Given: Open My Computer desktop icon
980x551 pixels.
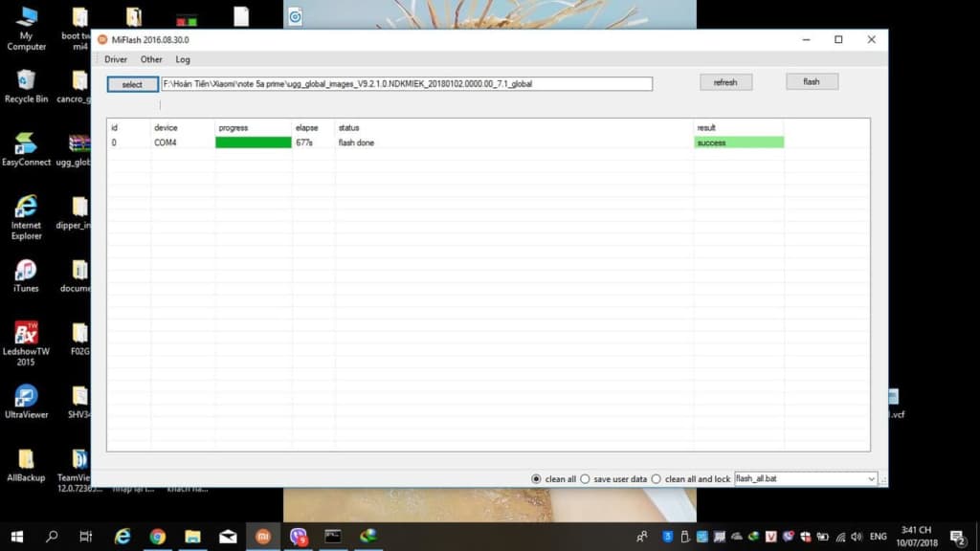Looking at the screenshot, I should tap(26, 28).
